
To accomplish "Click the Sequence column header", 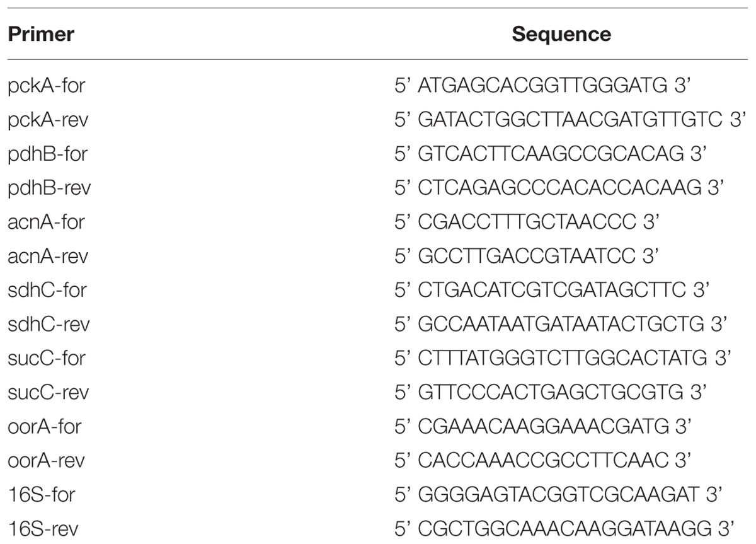I will [x=561, y=33].
